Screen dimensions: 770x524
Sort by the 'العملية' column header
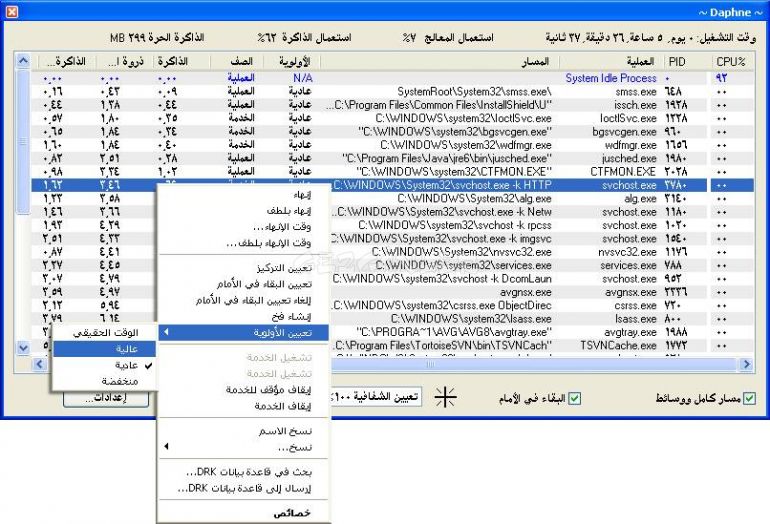(609, 62)
